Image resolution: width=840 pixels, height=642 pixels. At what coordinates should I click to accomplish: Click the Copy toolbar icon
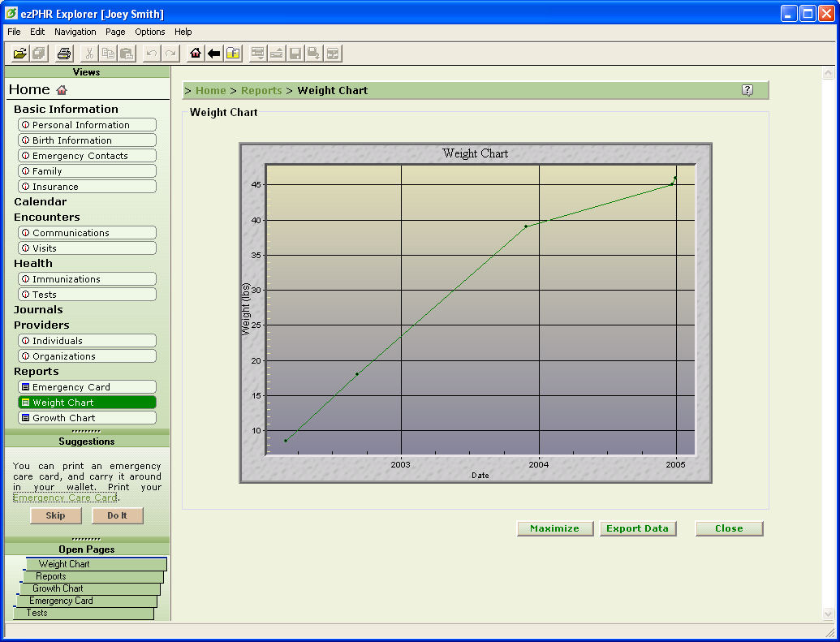[108, 53]
